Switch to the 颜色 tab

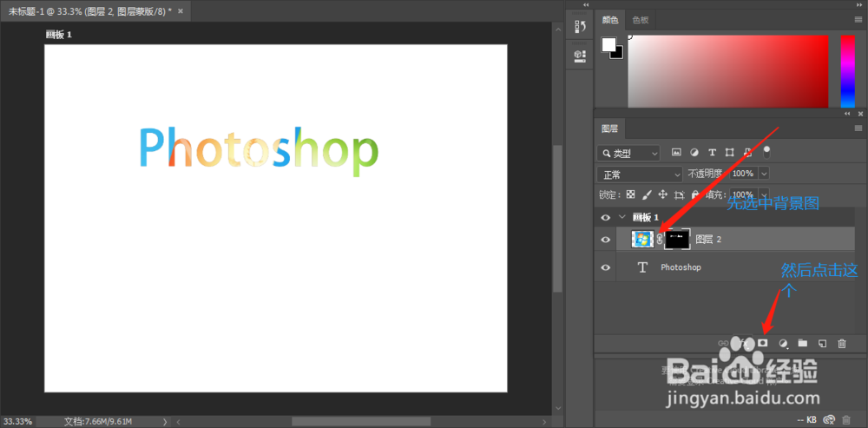coord(610,21)
